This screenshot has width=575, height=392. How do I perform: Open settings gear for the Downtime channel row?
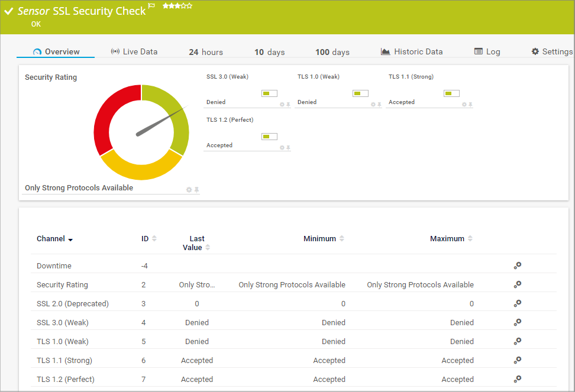[517, 265]
